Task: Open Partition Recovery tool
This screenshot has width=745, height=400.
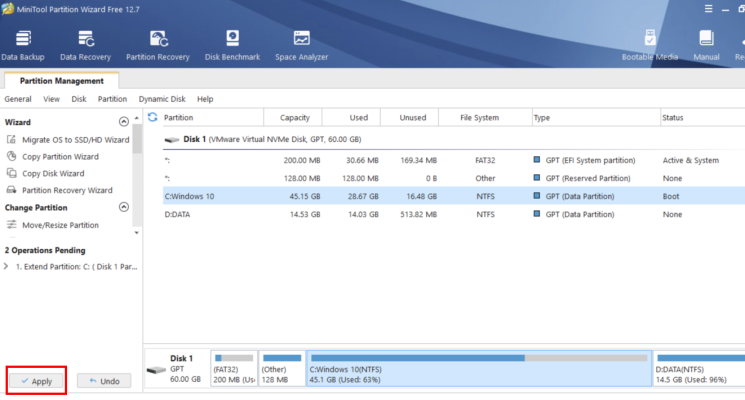Action: pos(158,46)
